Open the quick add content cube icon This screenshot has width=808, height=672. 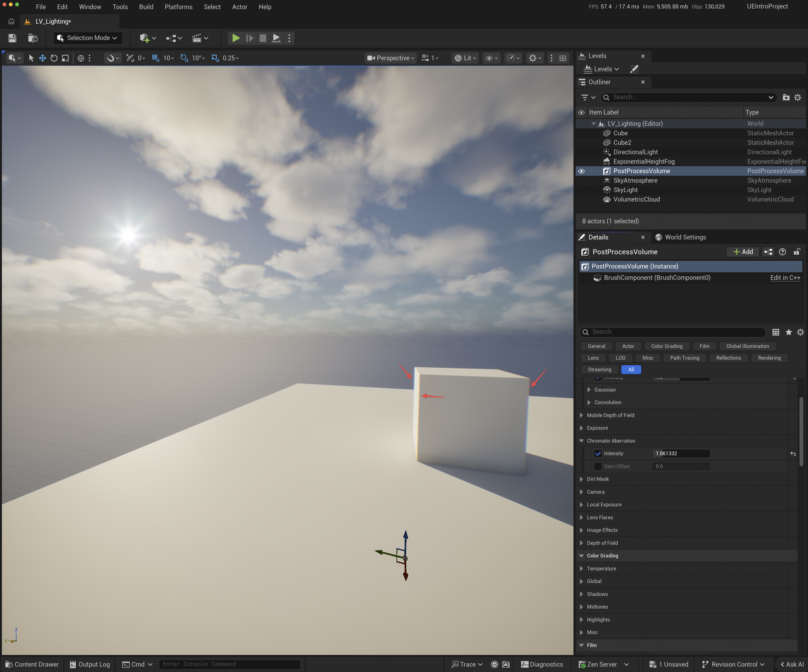coord(148,38)
